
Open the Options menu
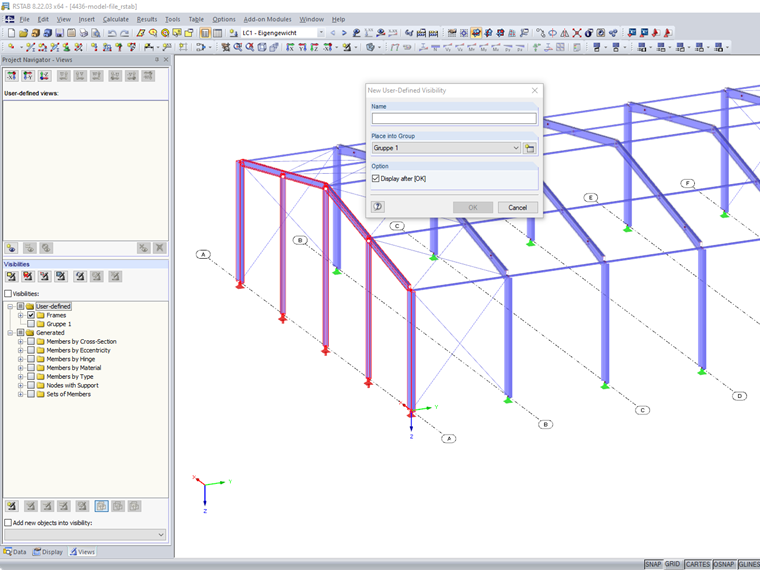pyautogui.click(x=224, y=19)
